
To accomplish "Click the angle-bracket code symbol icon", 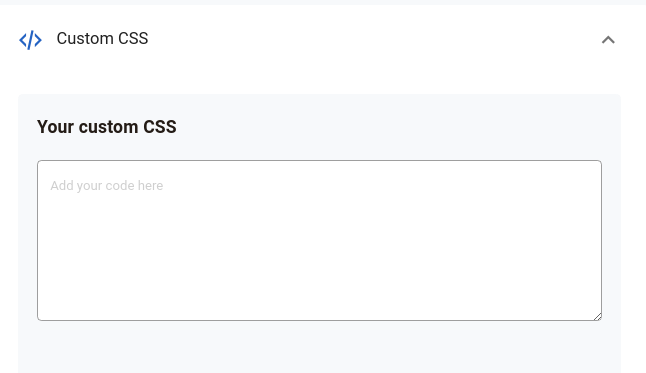I will 30,40.
